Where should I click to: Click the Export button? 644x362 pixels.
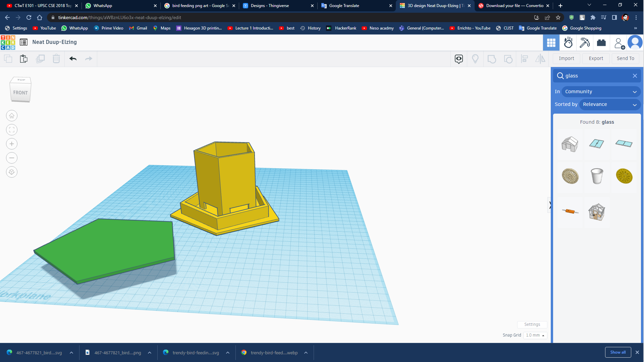596,58
